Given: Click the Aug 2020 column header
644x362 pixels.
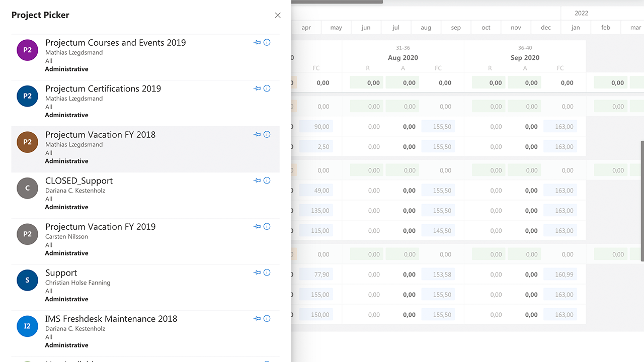Looking at the screenshot, I should [403, 58].
